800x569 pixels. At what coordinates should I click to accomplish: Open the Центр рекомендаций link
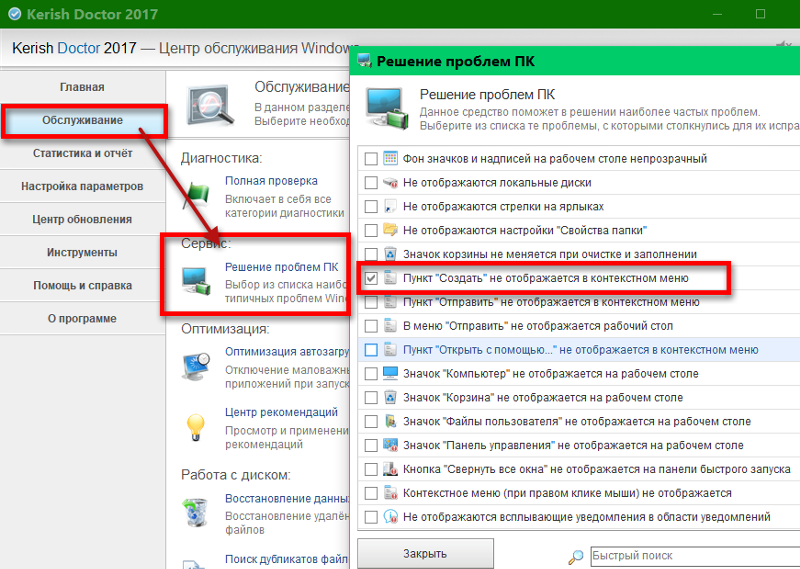[282, 412]
